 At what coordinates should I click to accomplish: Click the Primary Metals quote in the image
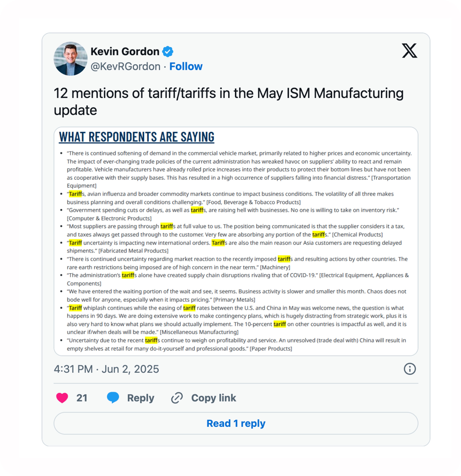tap(237, 295)
